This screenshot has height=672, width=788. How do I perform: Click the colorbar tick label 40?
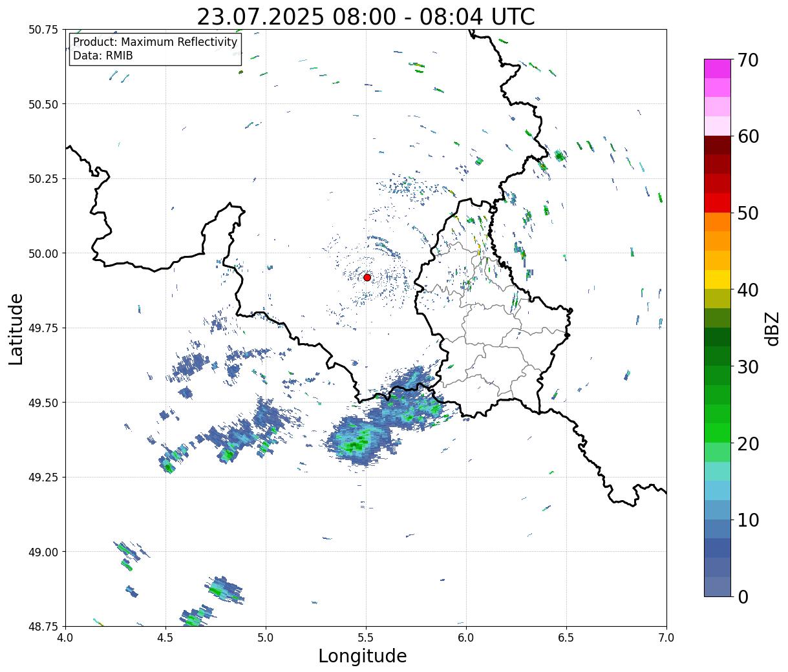click(747, 290)
